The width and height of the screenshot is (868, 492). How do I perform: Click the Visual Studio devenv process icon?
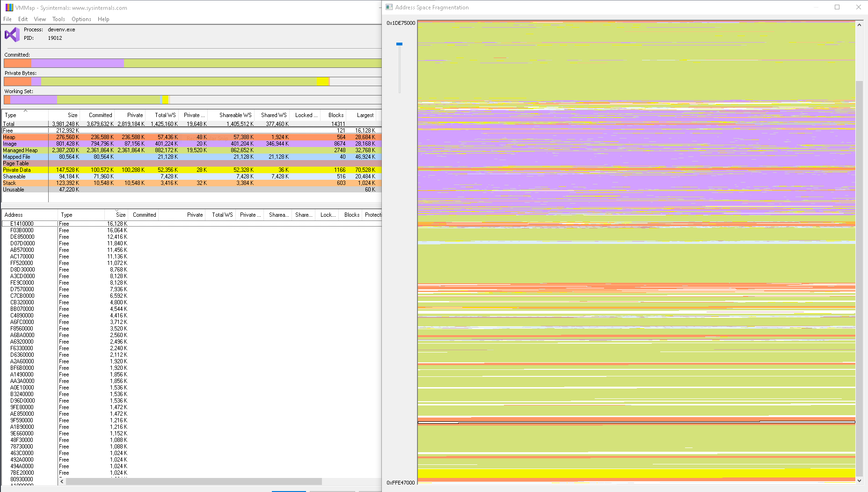12,35
